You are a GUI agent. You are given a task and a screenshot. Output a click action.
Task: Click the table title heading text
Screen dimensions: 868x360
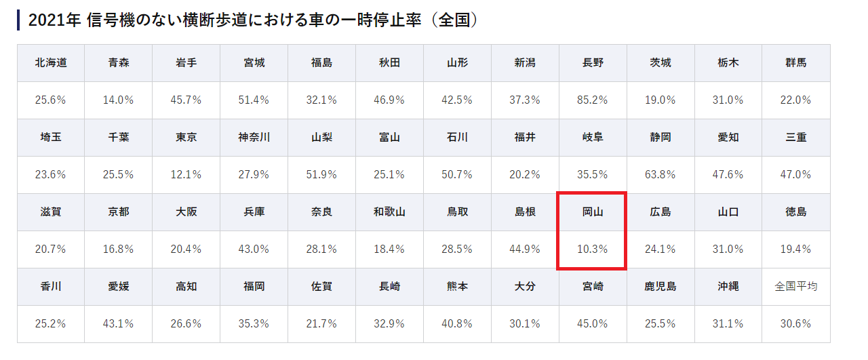(254, 20)
